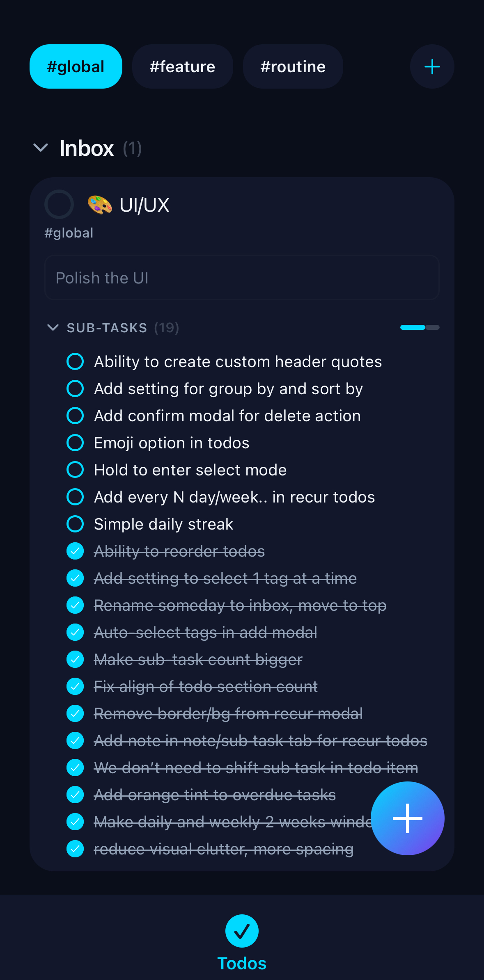This screenshot has width=484, height=980.
Task: Open 'Add confirm modal for delete action' sub-task
Action: point(227,416)
